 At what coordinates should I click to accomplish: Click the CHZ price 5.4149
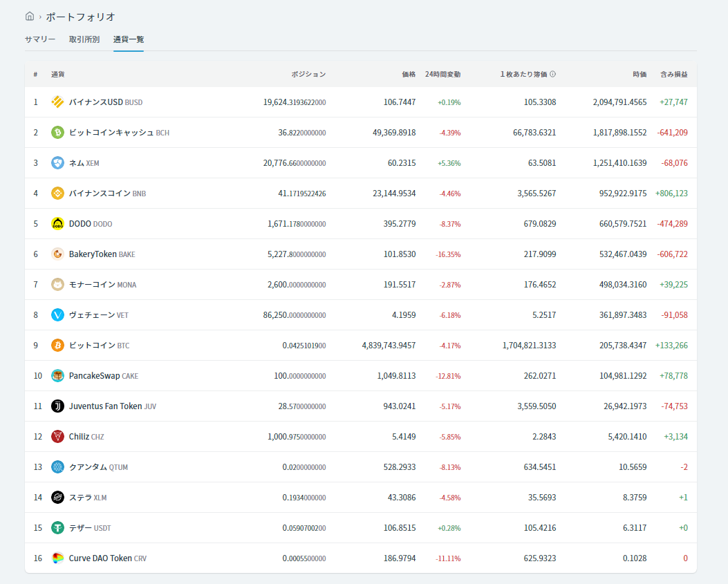coord(404,436)
